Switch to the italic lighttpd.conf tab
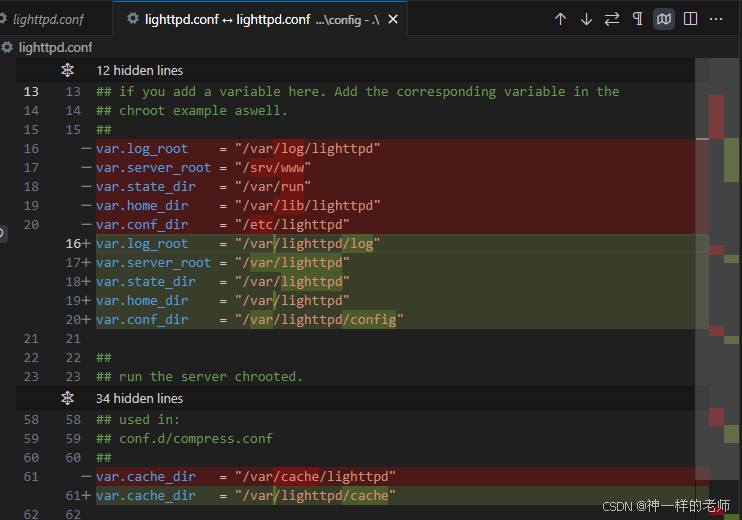This screenshot has width=742, height=520. click(48, 19)
